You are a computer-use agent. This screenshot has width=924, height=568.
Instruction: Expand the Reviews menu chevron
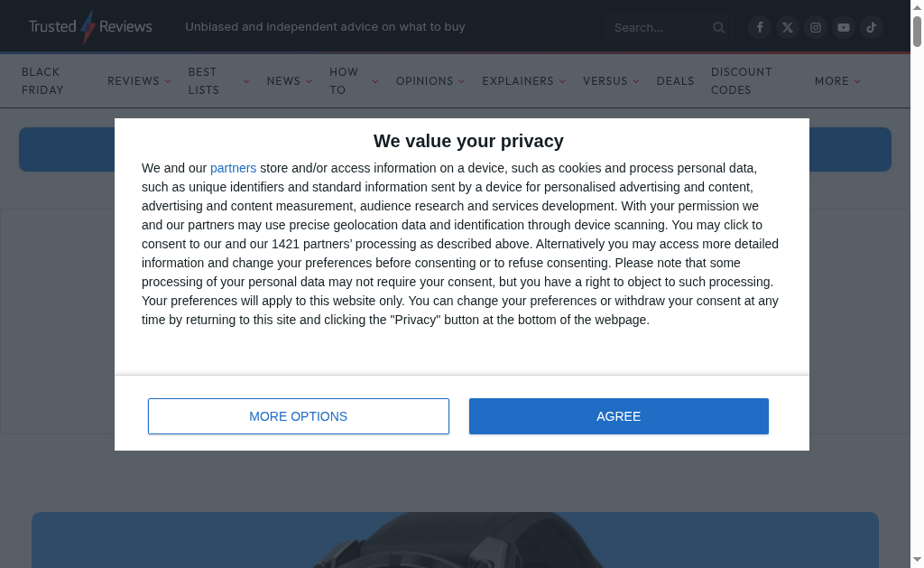pyautogui.click(x=168, y=81)
